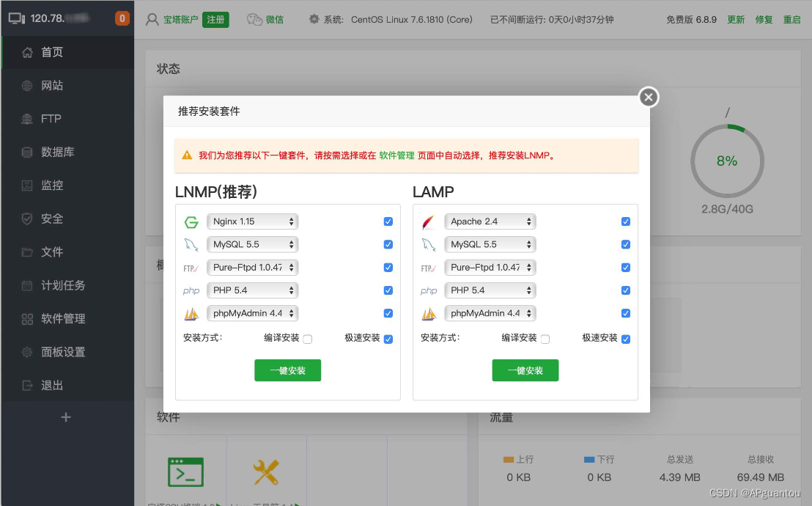This screenshot has width=812, height=506.
Task: Click the Apache feather icon in LAMP
Action: [429, 222]
